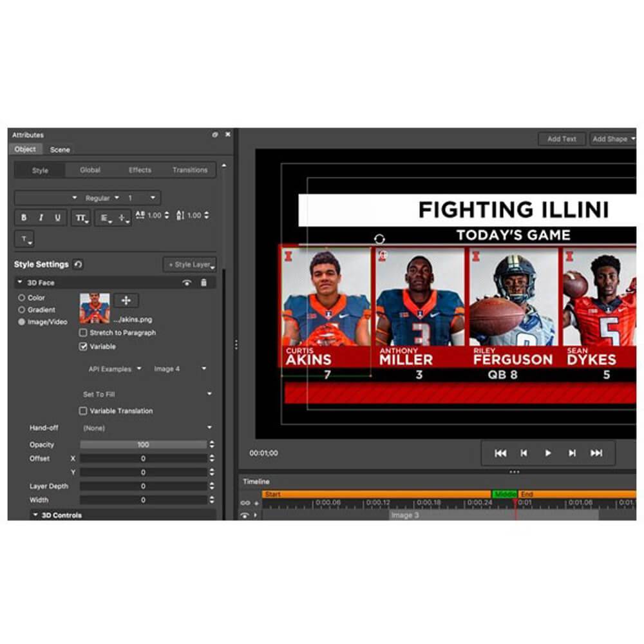
Task: Click the Add Text button
Action: tap(562, 139)
